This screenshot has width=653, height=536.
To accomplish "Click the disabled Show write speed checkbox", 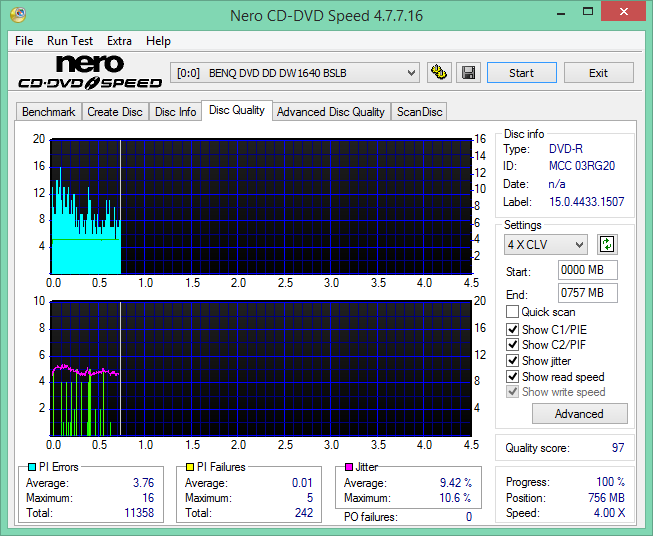I will point(512,392).
